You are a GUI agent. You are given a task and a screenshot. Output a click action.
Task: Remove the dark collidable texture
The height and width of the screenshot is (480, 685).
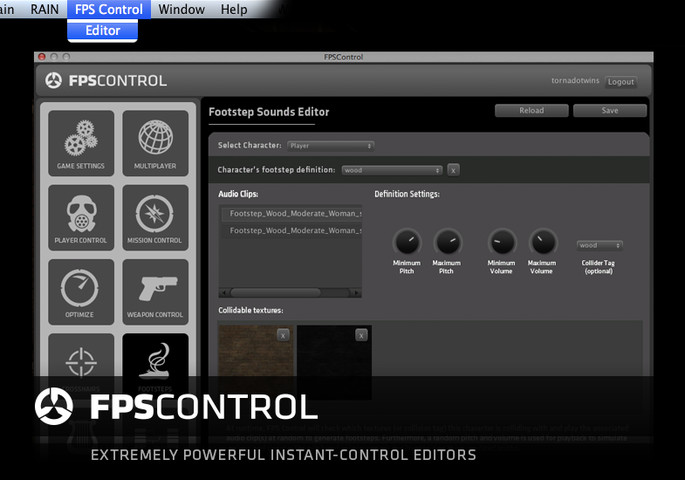[x=361, y=335]
